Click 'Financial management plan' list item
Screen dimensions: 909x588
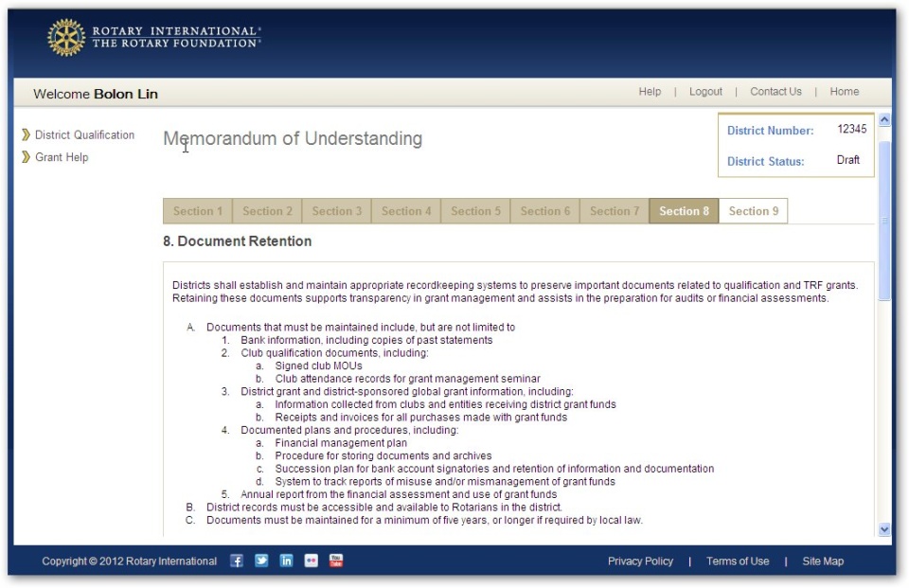click(341, 443)
